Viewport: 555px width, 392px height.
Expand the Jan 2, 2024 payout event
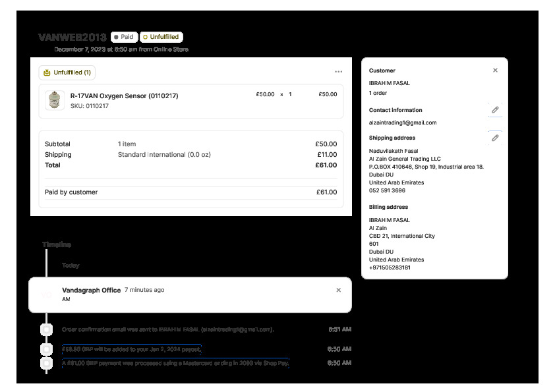click(x=132, y=349)
